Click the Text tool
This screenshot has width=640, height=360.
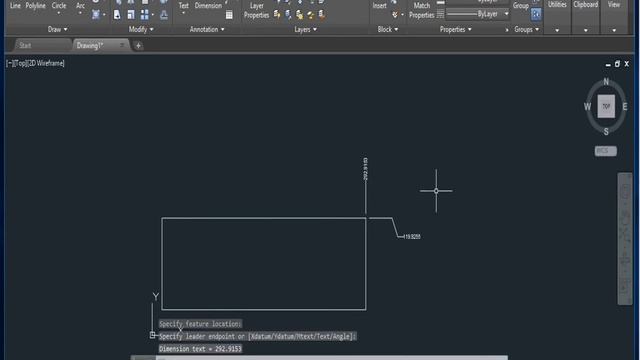[x=184, y=6]
